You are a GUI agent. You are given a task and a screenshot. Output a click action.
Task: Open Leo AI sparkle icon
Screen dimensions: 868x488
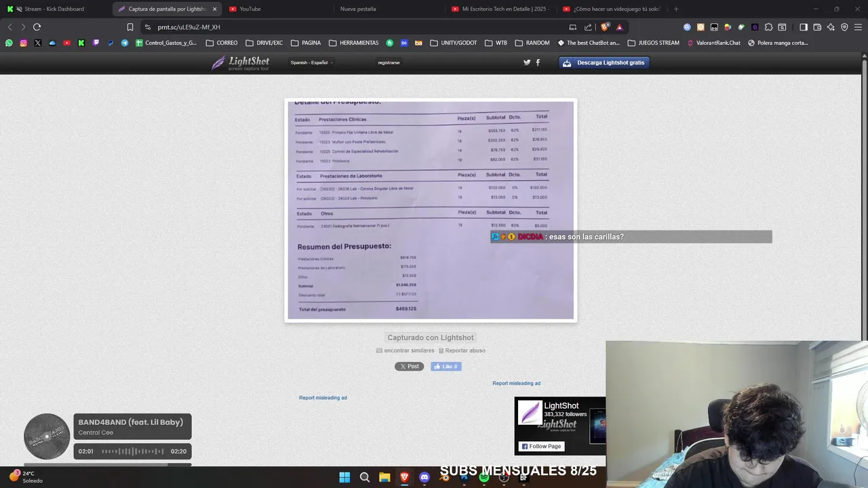pyautogui.click(x=831, y=27)
